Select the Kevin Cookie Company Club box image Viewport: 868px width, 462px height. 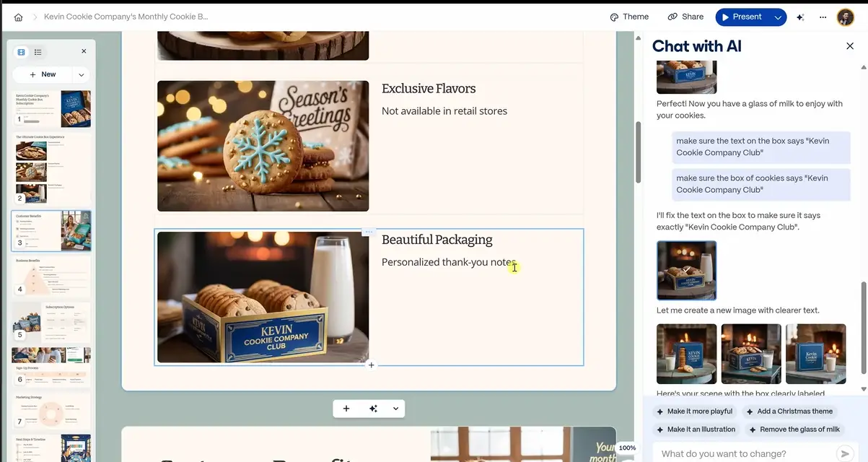(263, 297)
